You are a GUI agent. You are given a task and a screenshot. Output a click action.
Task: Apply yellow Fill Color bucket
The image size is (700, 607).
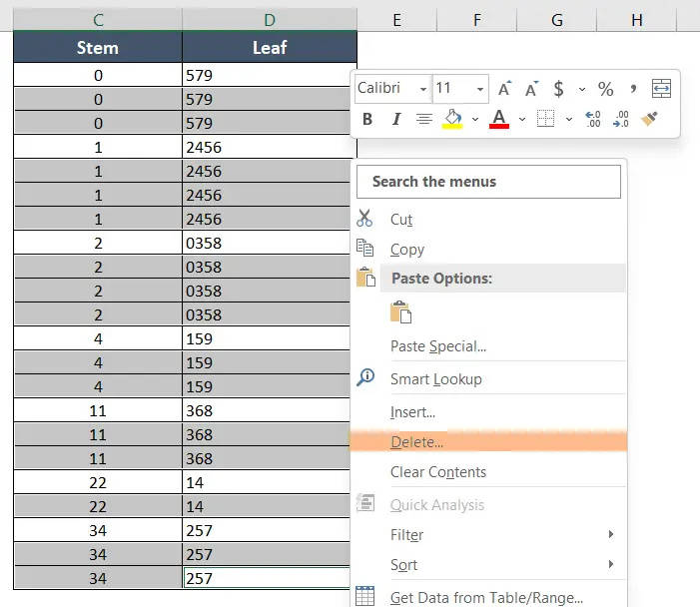click(x=452, y=119)
